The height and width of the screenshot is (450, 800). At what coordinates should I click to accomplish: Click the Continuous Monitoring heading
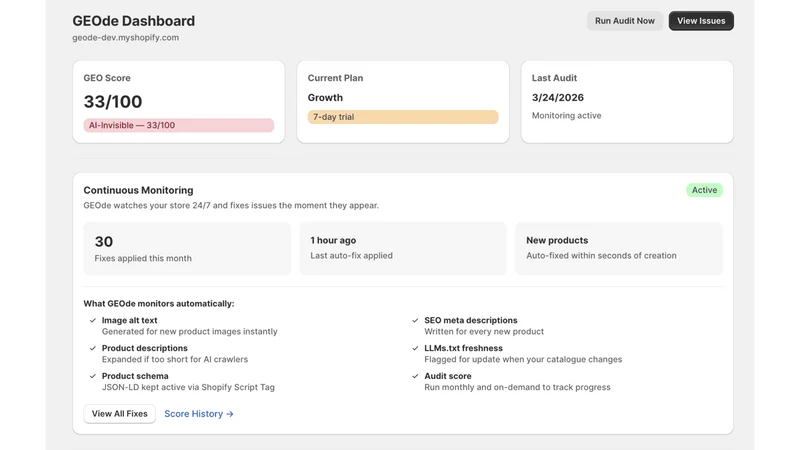pyautogui.click(x=138, y=190)
